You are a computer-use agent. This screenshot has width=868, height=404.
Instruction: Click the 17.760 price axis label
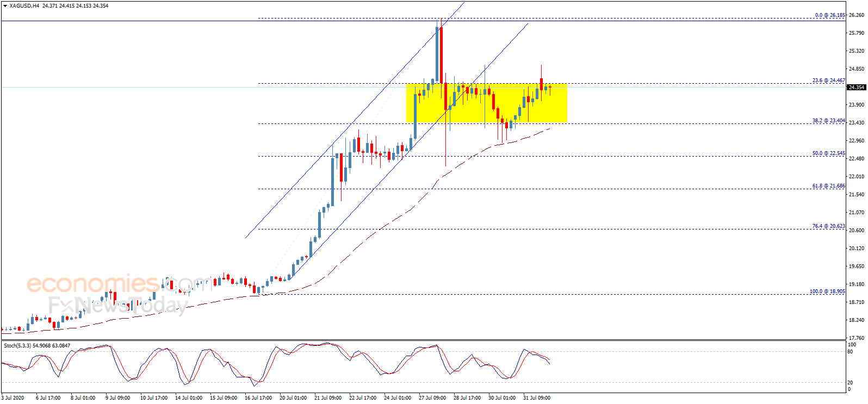tap(856, 338)
